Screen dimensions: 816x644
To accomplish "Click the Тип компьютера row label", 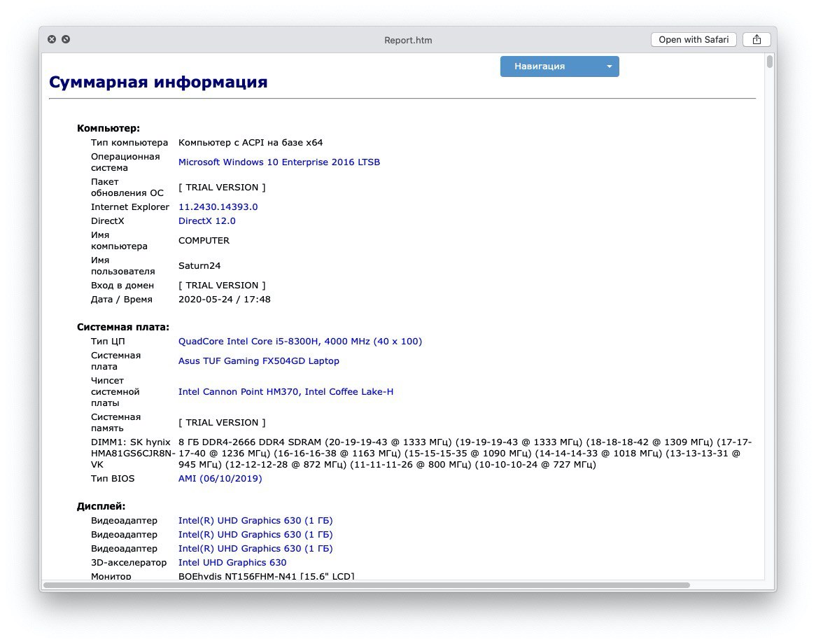I will (129, 142).
